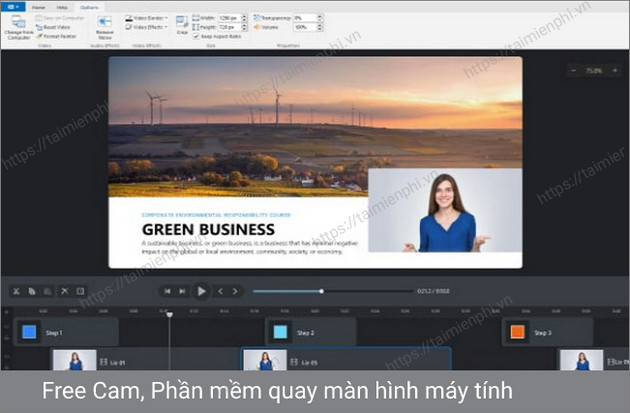The height and width of the screenshot is (413, 630).
Task: Select the Crop tool in ribbon
Action: (182, 24)
